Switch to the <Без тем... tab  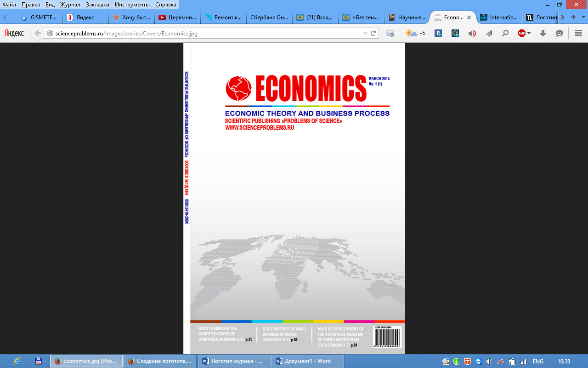coord(361,17)
